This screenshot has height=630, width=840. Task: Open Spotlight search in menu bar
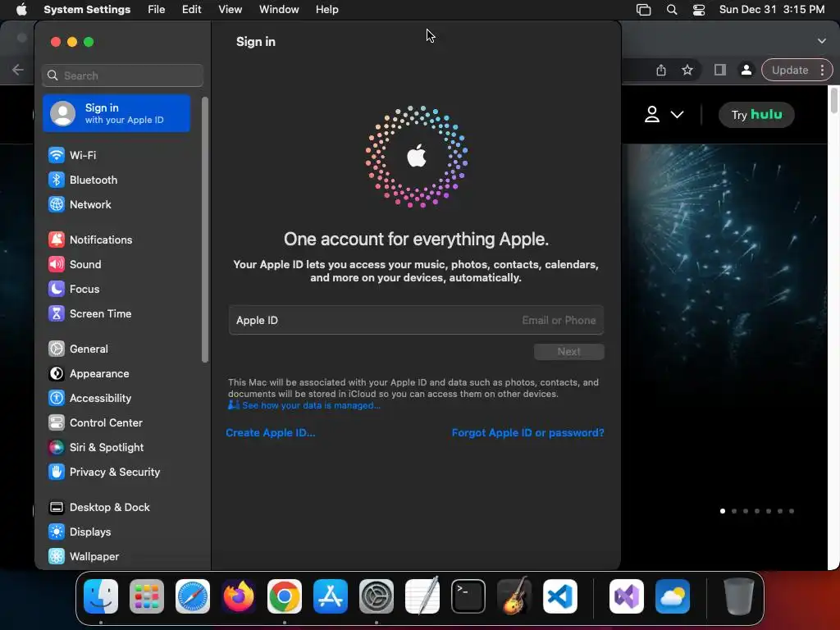click(x=672, y=10)
